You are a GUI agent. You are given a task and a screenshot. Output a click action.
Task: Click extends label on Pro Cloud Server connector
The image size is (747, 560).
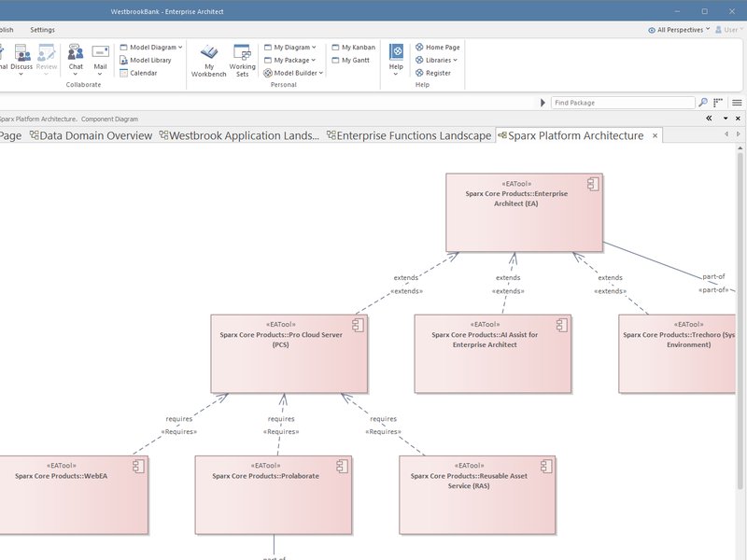tap(406, 277)
